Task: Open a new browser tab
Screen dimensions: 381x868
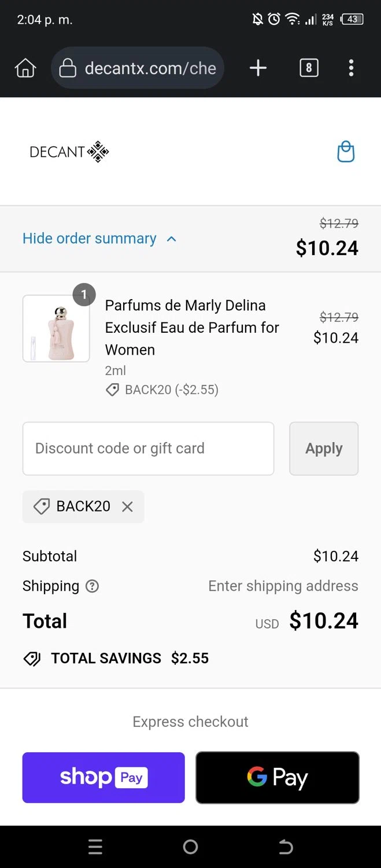Action: coord(258,68)
